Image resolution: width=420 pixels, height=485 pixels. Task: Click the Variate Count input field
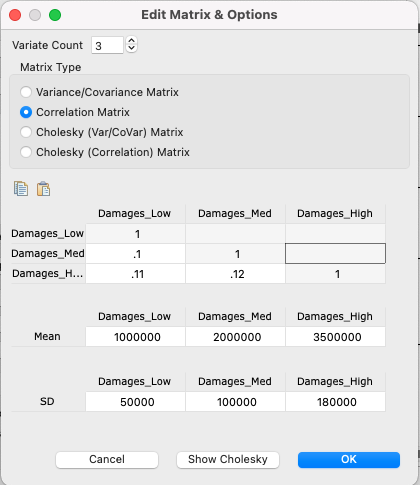point(107,45)
